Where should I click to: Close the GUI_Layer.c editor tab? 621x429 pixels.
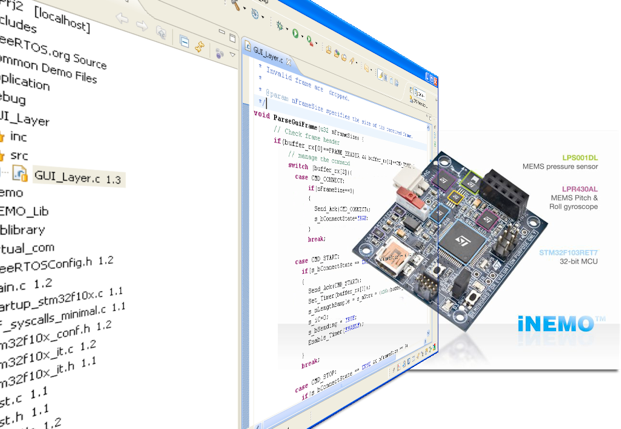point(289,62)
